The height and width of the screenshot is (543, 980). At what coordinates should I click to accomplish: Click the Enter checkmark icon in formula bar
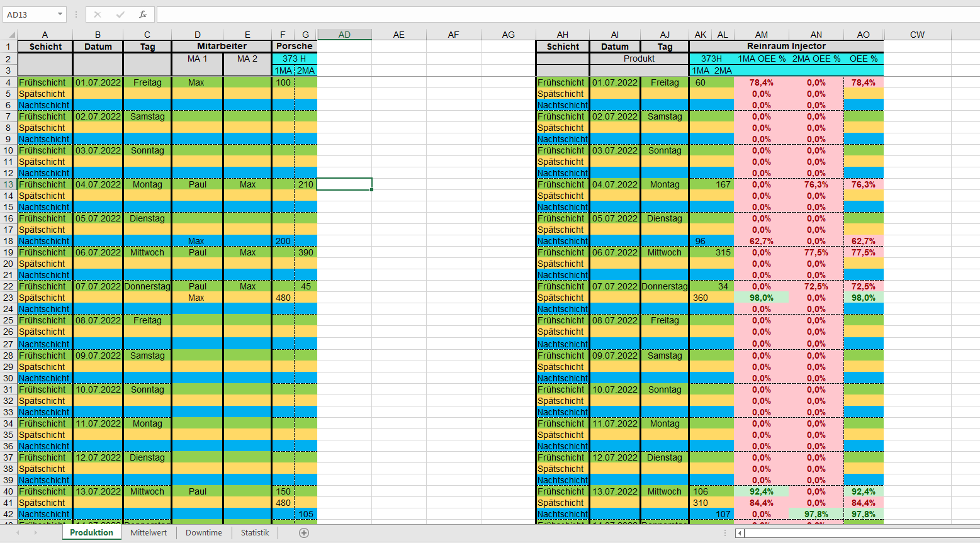[x=120, y=14]
